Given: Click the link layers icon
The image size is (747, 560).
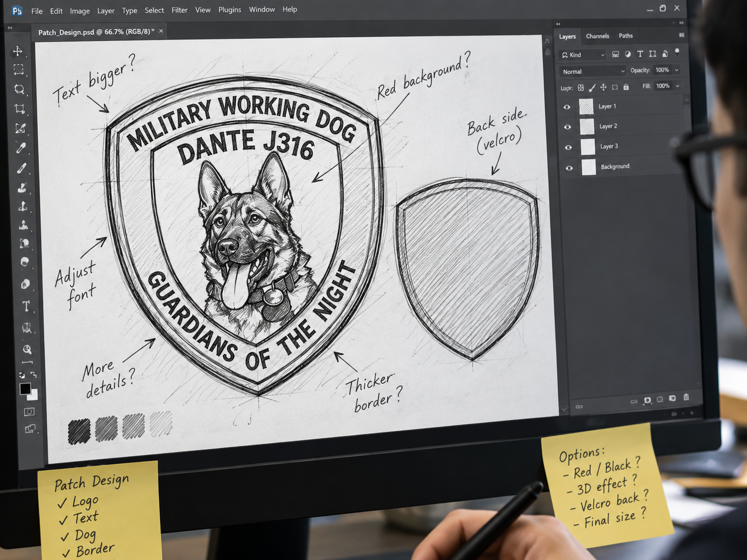Looking at the screenshot, I should point(579,407).
